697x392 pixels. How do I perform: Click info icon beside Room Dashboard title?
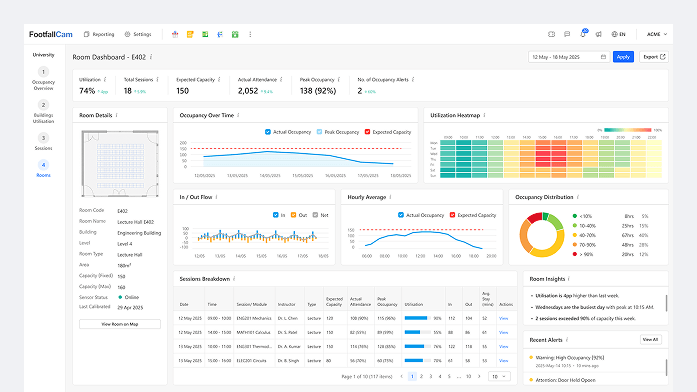[x=151, y=57]
